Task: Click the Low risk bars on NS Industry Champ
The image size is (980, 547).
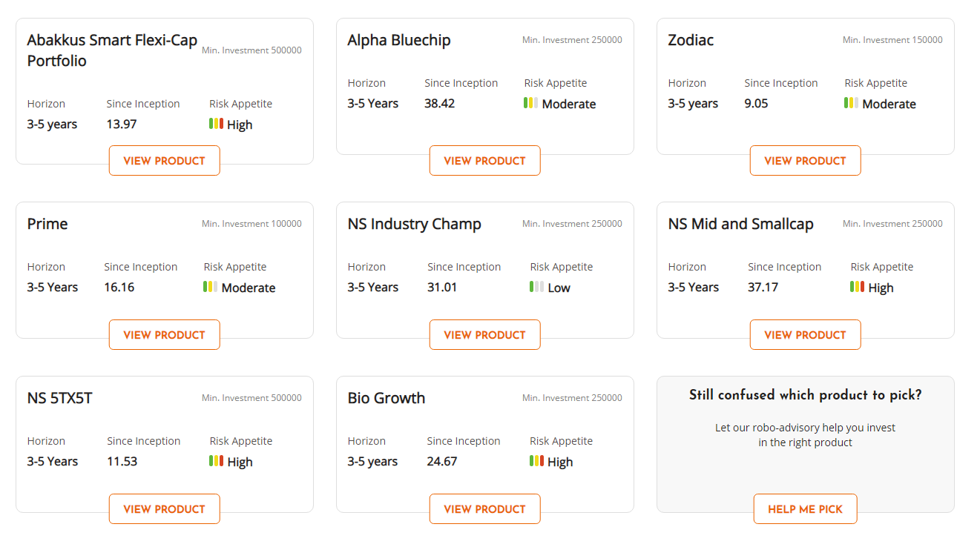Action: [x=537, y=287]
